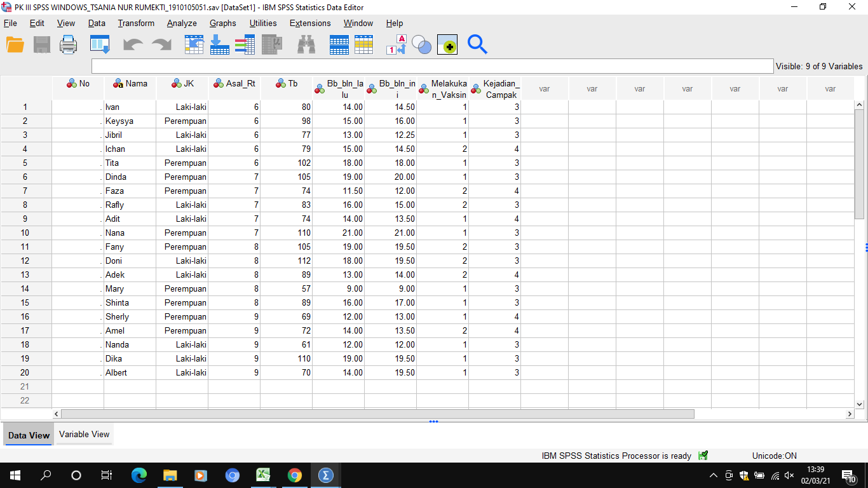The height and width of the screenshot is (488, 868).
Task: Click the cell editor input field
Action: coord(432,66)
